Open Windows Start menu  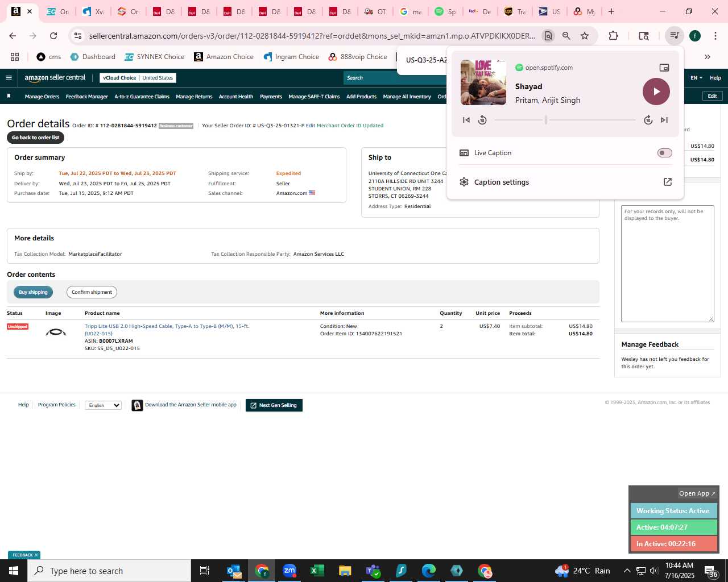(14, 571)
